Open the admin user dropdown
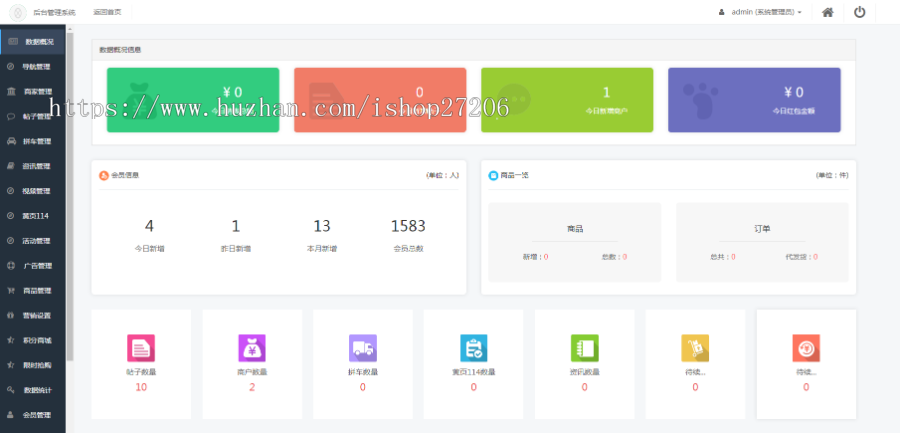The width and height of the screenshot is (900, 433). click(761, 12)
